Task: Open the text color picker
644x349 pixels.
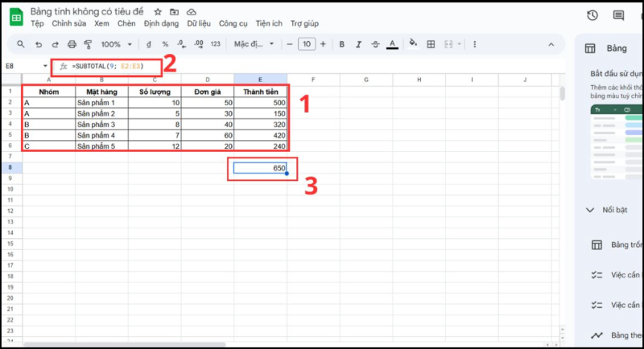Action: coord(392,44)
